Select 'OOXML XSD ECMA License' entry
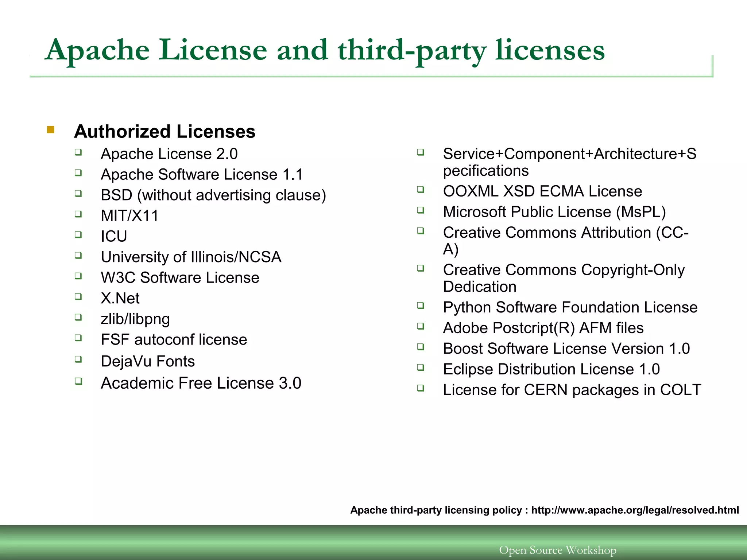The width and height of the screenshot is (747, 560). pos(542,191)
